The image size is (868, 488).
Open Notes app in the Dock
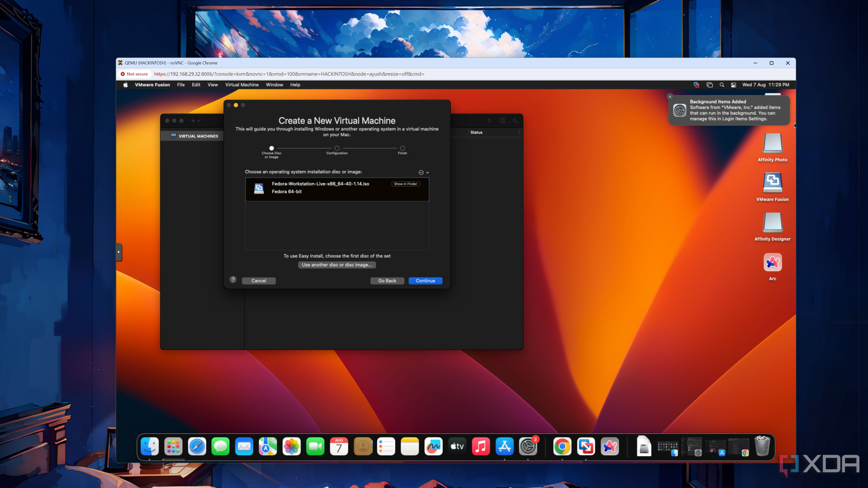[x=410, y=447]
